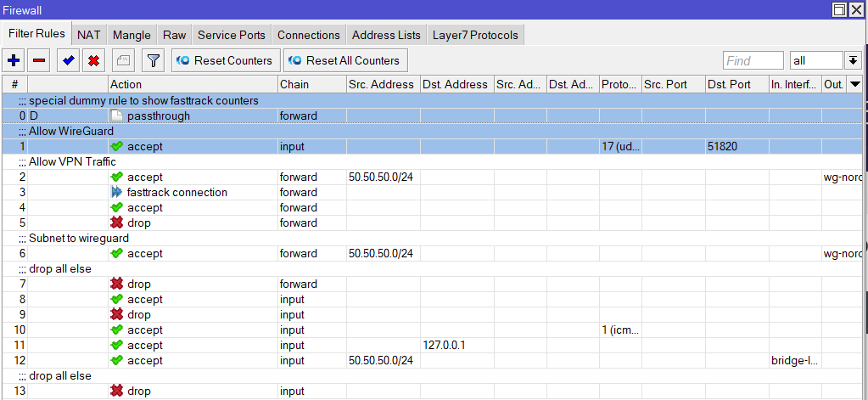Click Dst. Port cell 51820
The width and height of the screenshot is (868, 400).
pos(737,146)
